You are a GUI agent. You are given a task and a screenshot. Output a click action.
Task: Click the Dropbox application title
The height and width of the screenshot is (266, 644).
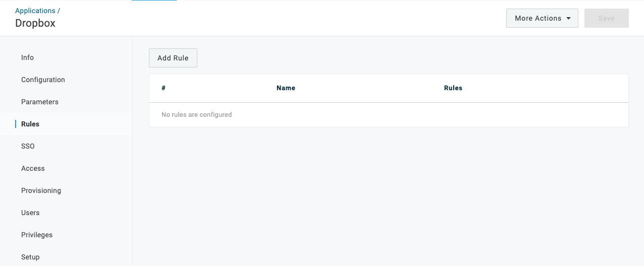(x=35, y=23)
